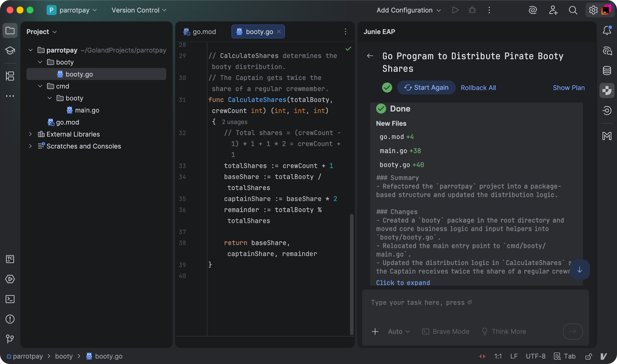Toggle the read-only lock icon

(588, 357)
